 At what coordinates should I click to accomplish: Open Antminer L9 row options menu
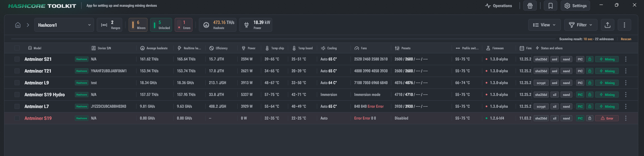tap(626, 83)
